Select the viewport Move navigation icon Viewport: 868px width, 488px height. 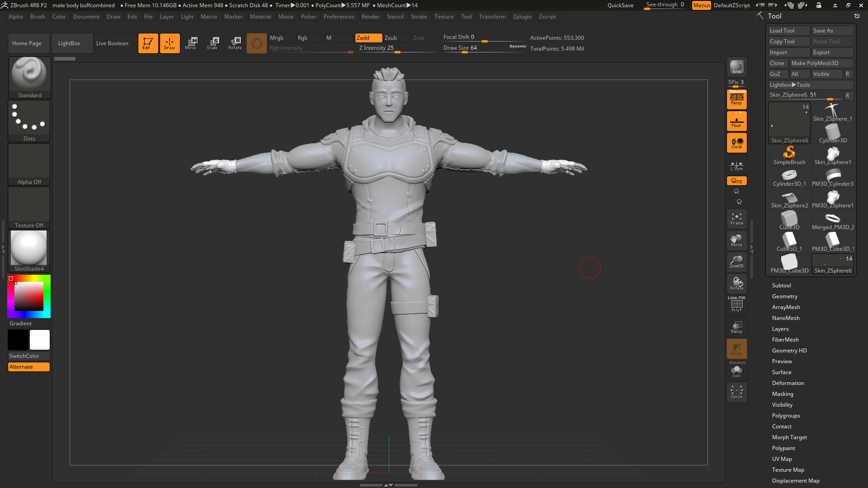[x=736, y=241]
